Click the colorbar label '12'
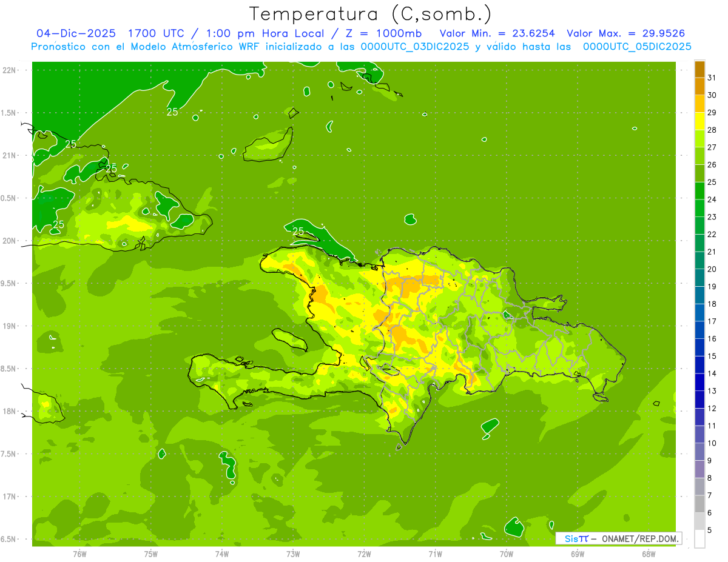The height and width of the screenshot is (562, 728). coord(712,408)
